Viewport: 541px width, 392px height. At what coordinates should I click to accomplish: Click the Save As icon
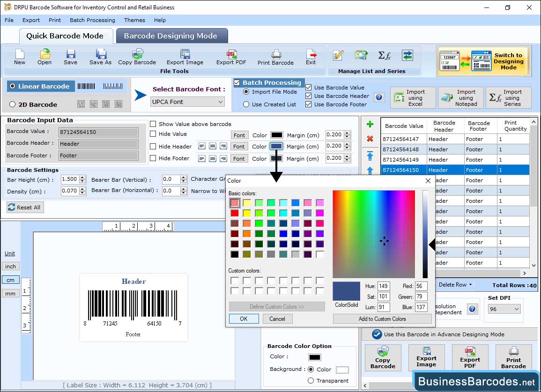click(x=100, y=57)
